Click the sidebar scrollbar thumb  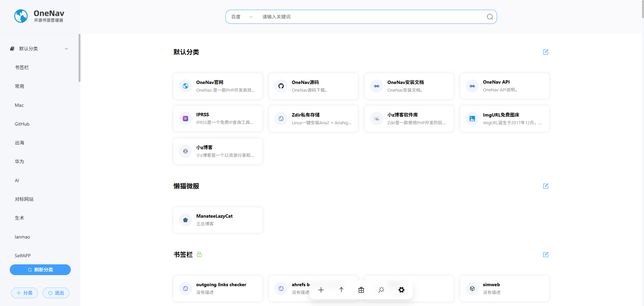coord(79,58)
